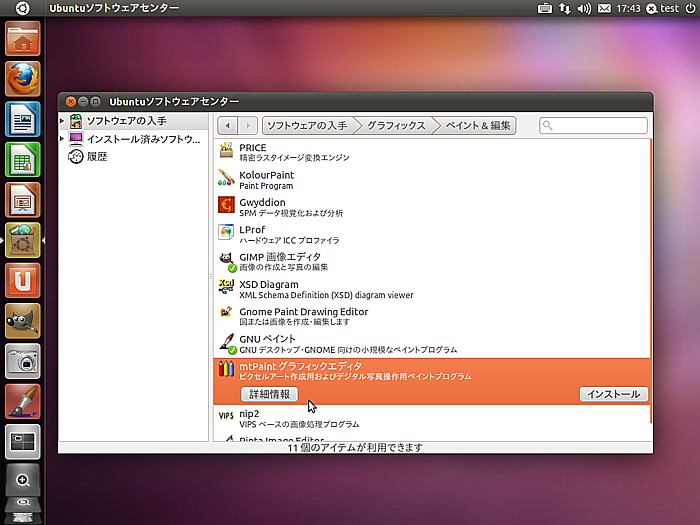The image size is (700, 525).
Task: Launch Firefox from the dock
Action: (x=23, y=79)
